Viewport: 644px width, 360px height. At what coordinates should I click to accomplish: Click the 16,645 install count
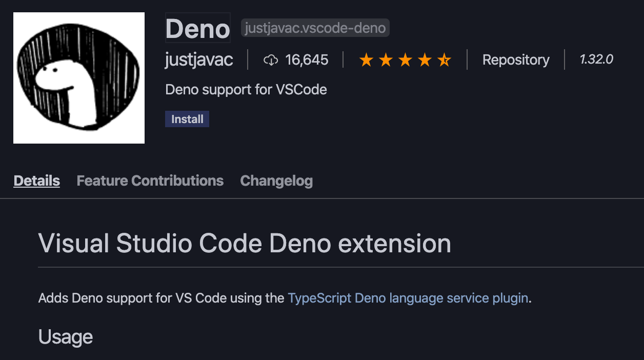pyautogui.click(x=307, y=60)
